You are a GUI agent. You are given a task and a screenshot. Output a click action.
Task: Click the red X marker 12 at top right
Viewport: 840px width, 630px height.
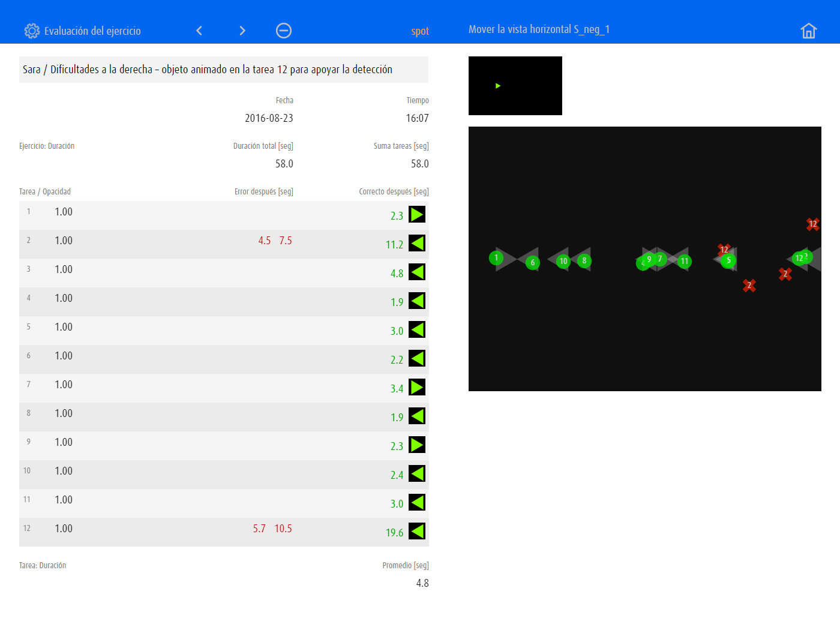(812, 224)
